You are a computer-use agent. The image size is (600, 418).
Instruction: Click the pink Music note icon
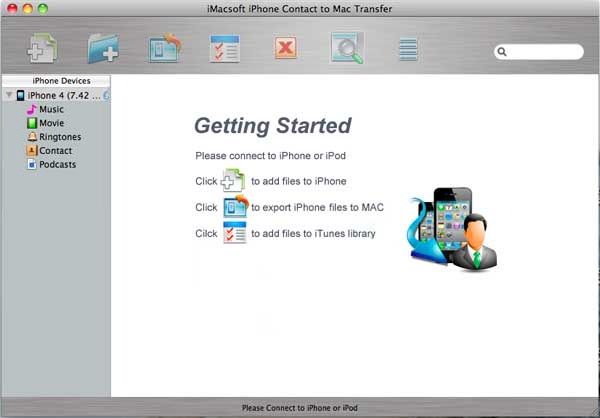[32, 109]
